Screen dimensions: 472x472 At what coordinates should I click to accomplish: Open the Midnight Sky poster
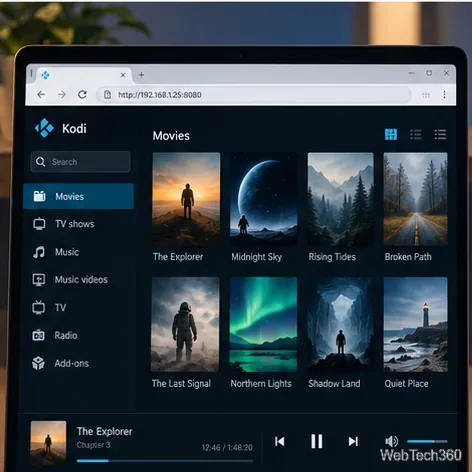coord(264,199)
